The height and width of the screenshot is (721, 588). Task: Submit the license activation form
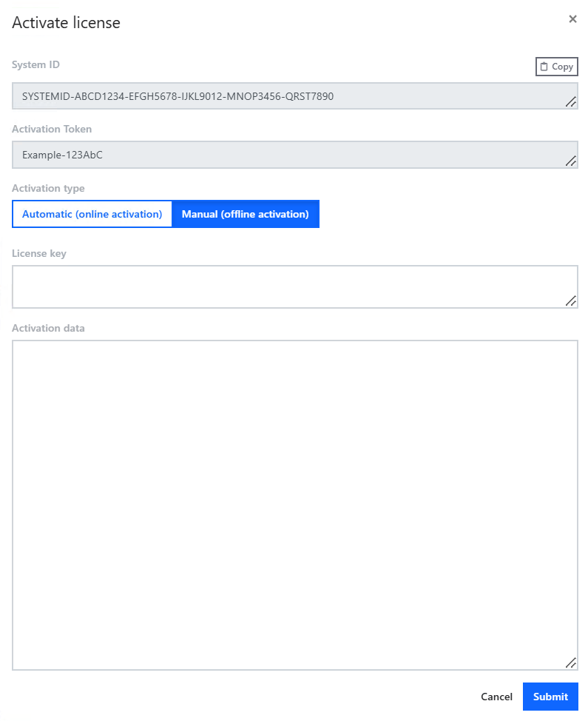pyautogui.click(x=550, y=697)
